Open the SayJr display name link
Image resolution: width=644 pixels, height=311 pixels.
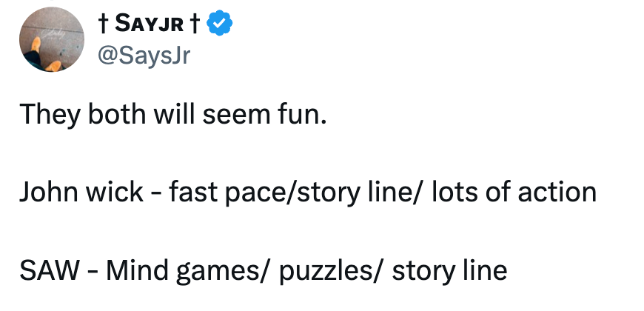coord(147,25)
